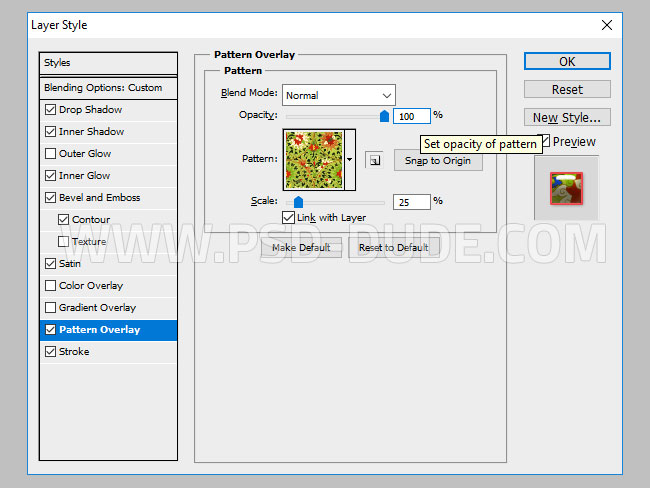Click Reset to Default button
Viewport: 650px width, 488px height.
393,248
